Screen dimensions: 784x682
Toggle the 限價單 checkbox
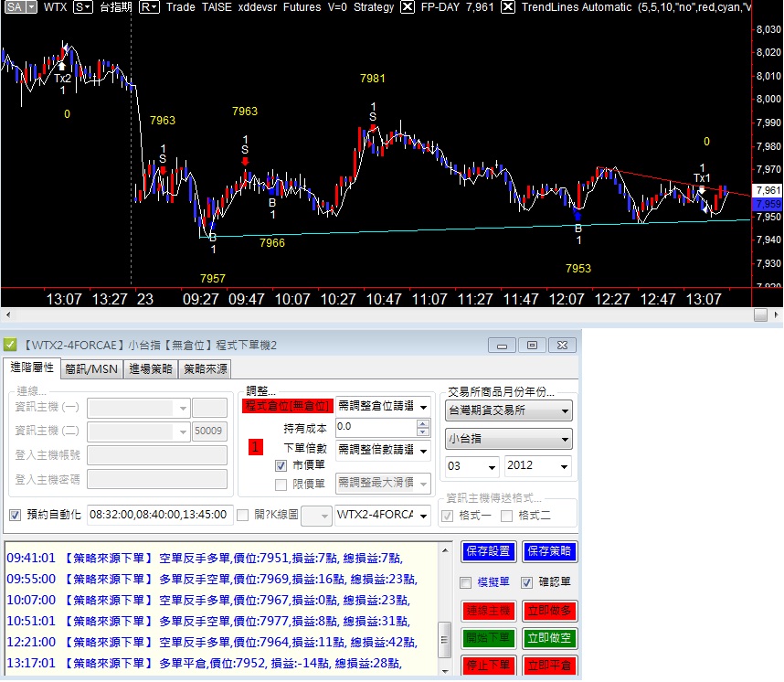click(281, 485)
